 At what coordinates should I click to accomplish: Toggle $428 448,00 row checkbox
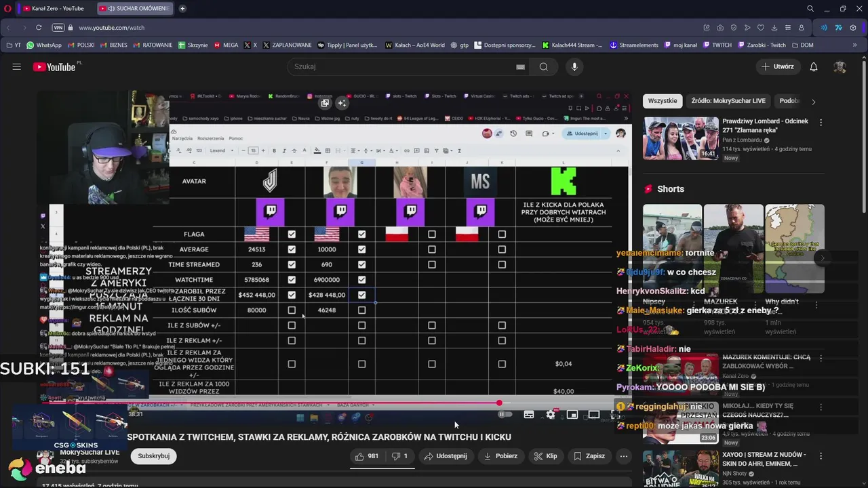point(361,295)
